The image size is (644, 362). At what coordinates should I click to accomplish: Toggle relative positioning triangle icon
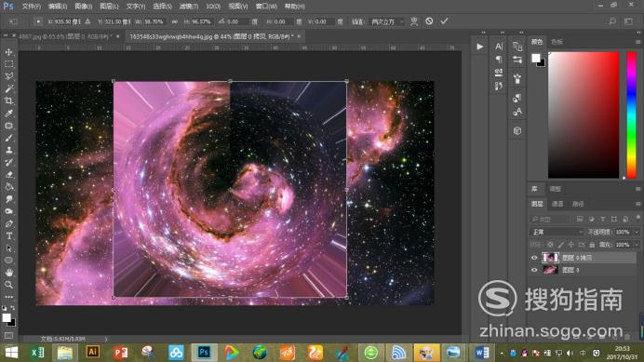coord(87,21)
